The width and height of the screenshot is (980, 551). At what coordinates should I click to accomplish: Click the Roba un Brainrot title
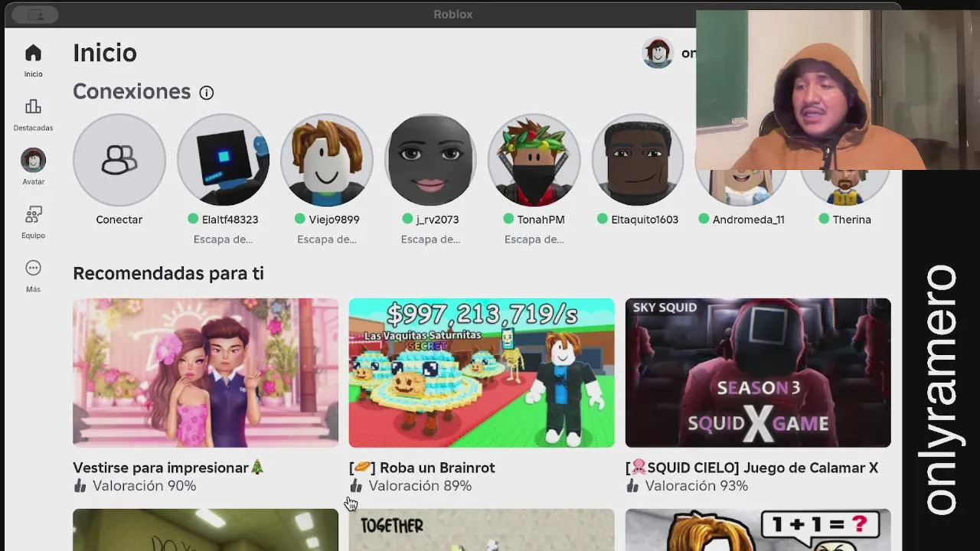click(x=422, y=468)
